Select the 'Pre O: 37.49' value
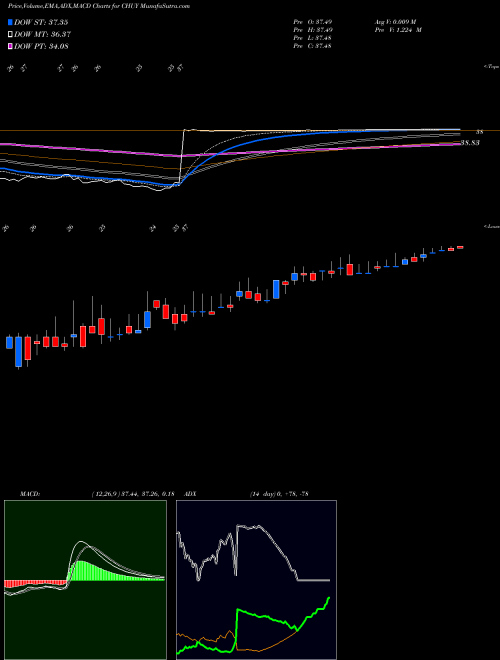Image resolution: width=500 pixels, height=660 pixels. pyautogui.click(x=313, y=21)
